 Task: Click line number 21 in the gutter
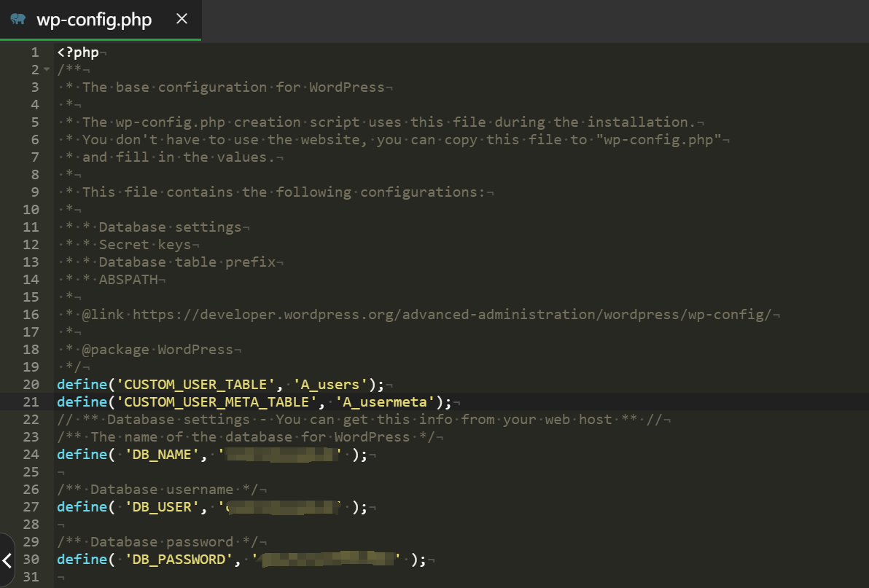(x=31, y=402)
